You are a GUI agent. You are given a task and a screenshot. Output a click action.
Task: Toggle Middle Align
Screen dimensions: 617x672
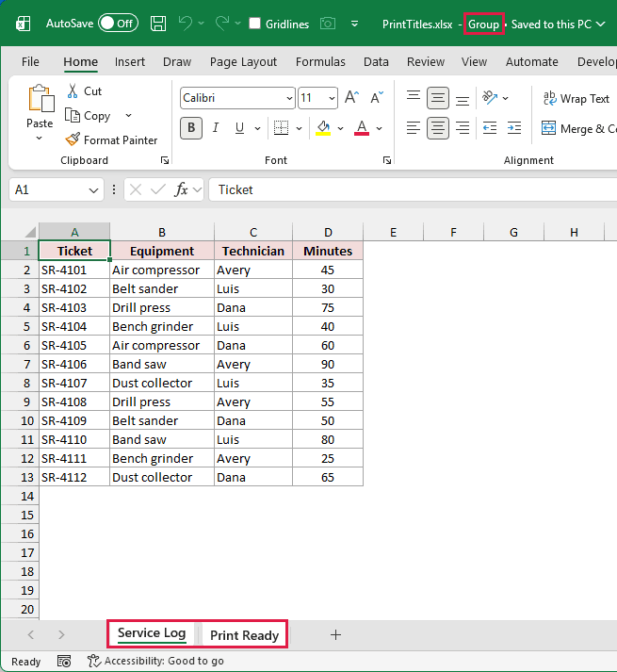point(438,98)
